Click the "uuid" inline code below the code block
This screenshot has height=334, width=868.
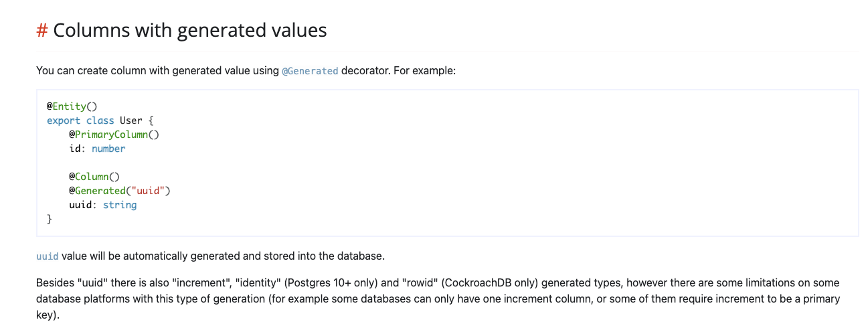tap(48, 256)
